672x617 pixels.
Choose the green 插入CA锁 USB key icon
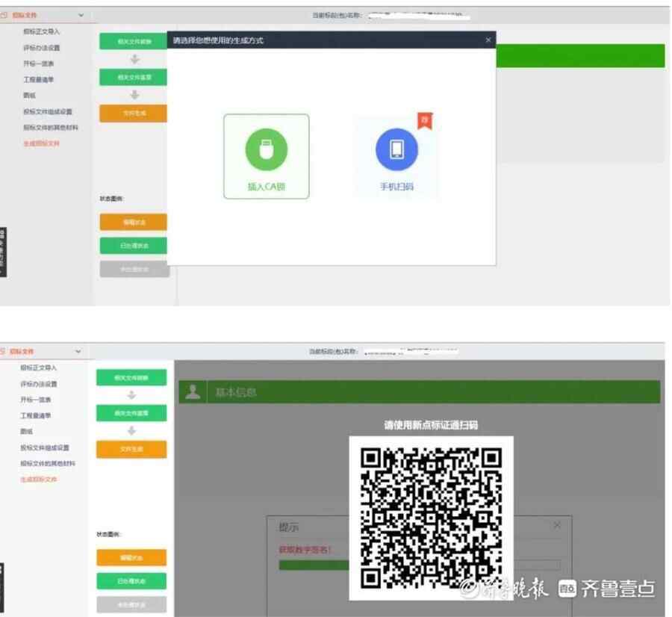click(266, 149)
